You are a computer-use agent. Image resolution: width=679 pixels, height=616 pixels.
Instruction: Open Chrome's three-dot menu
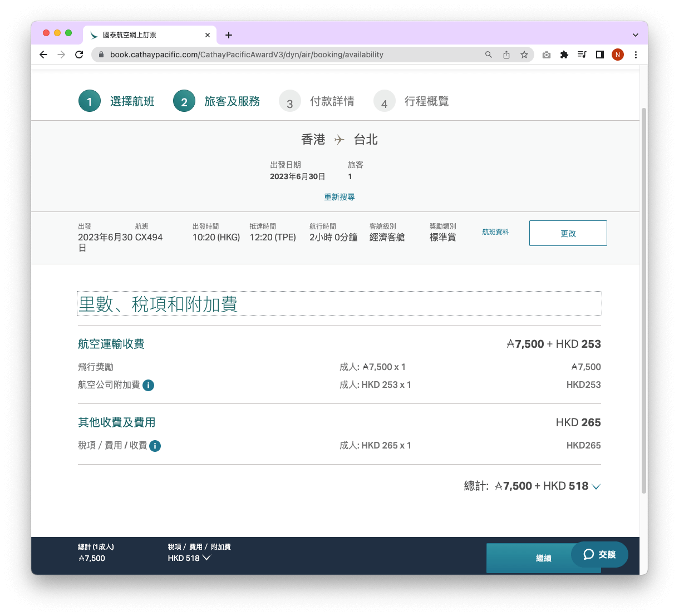click(x=636, y=55)
